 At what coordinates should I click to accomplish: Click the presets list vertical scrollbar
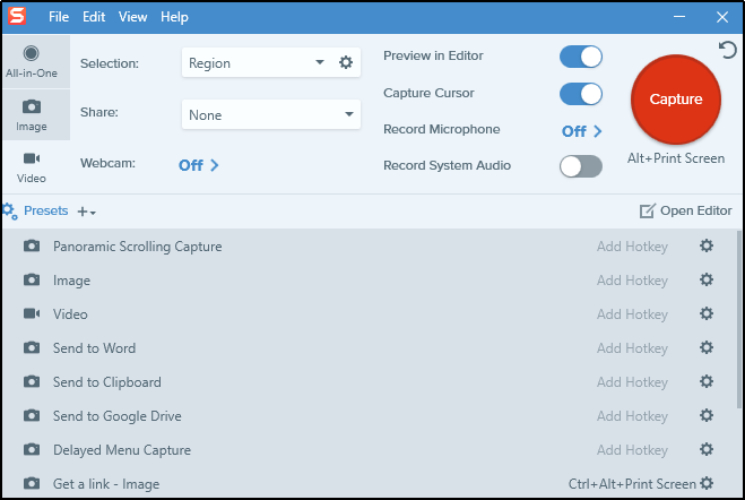tap(739, 300)
